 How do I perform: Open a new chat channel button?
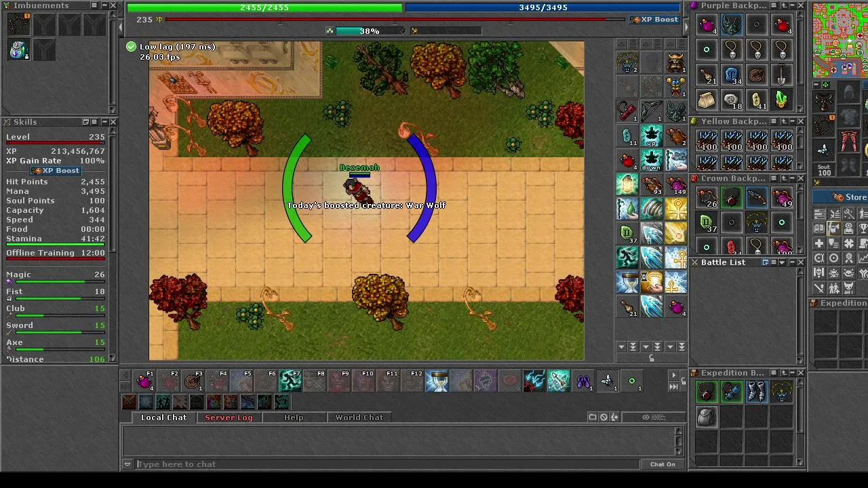pos(593,418)
